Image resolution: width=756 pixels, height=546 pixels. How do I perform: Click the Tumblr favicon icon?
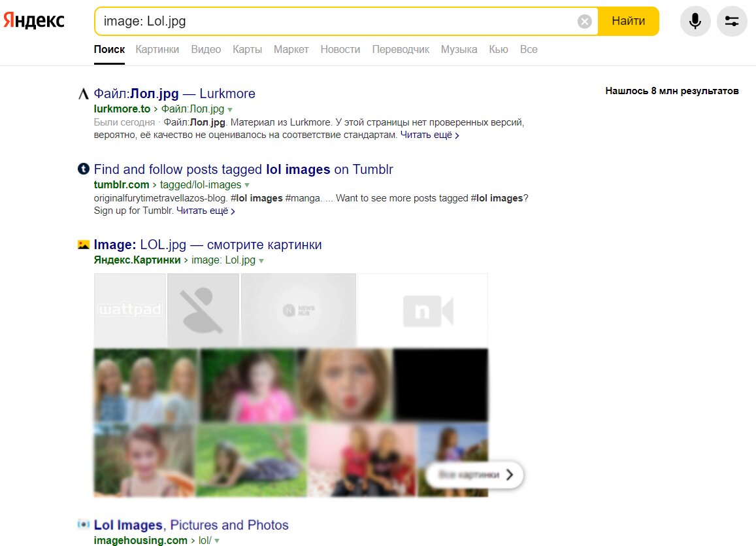pos(84,169)
